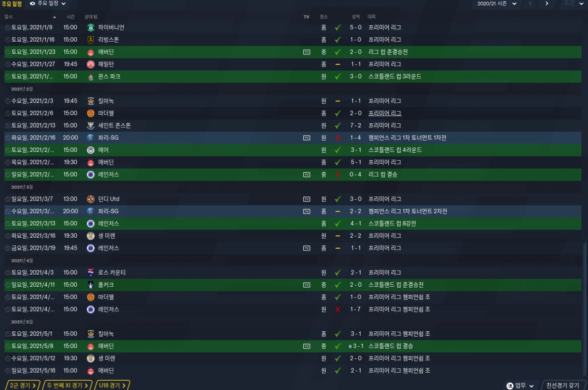Click the Kilmarnock badge on 2021/2/3 row
Viewport: 588px width, 390px height.
tap(90, 101)
